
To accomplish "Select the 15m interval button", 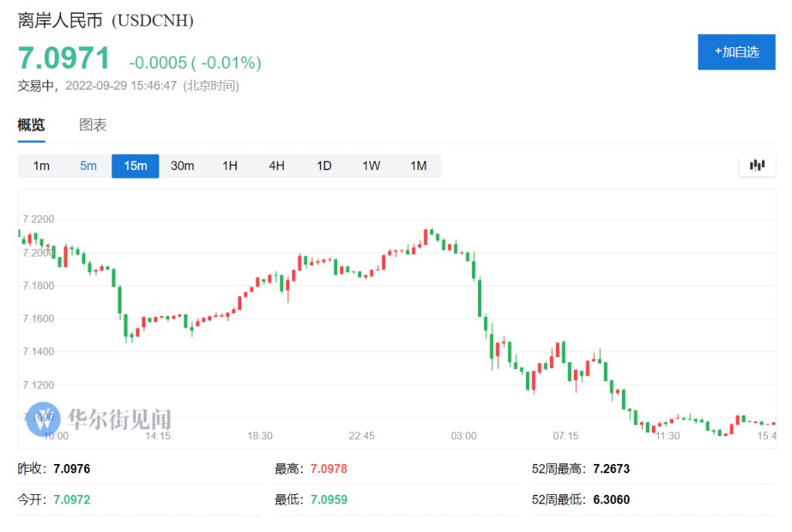I will pos(135,166).
